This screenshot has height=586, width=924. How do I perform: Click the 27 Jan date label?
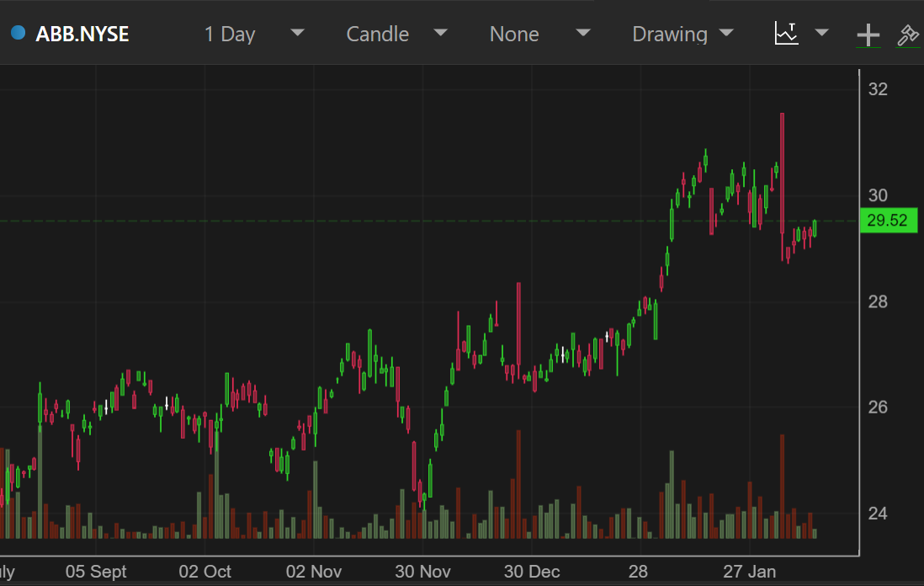click(x=750, y=572)
